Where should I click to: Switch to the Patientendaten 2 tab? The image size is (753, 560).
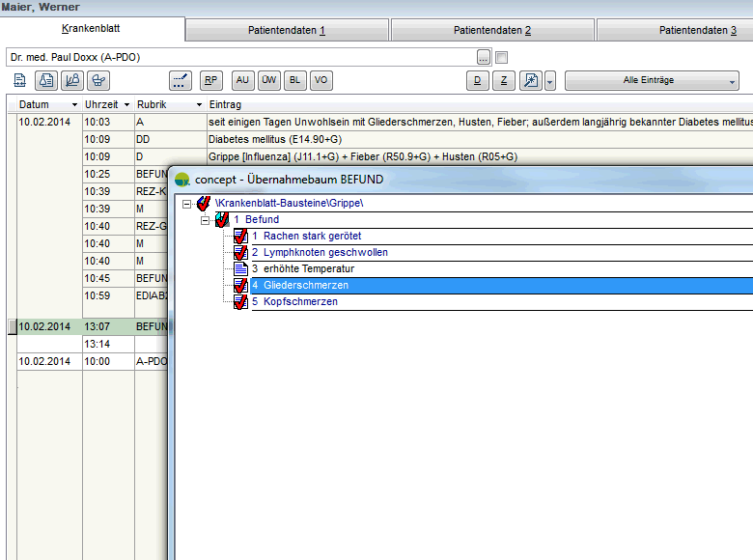point(492,30)
